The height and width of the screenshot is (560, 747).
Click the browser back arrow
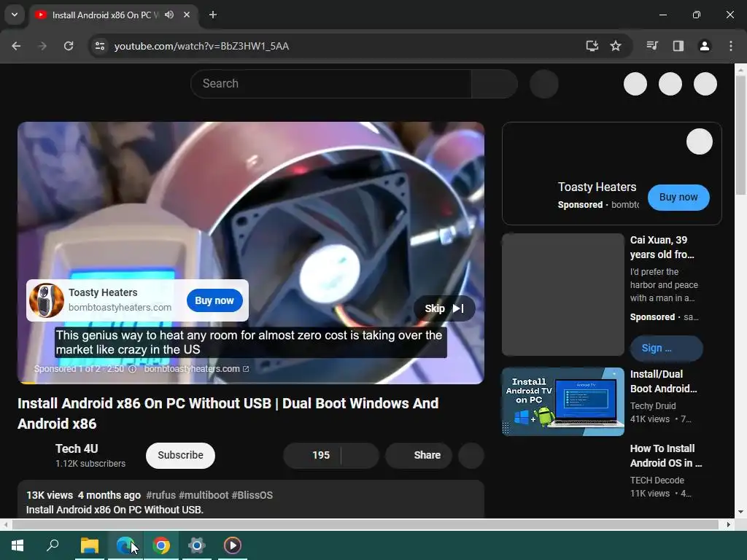(x=16, y=46)
